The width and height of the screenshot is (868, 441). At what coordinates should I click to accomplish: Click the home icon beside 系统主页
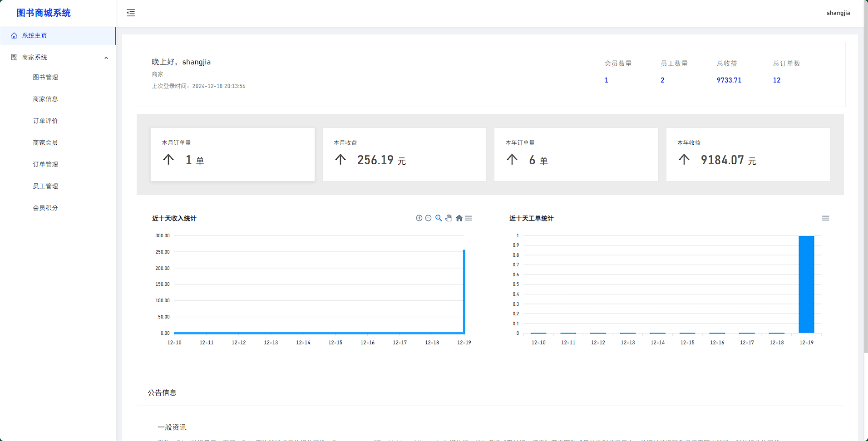(14, 35)
